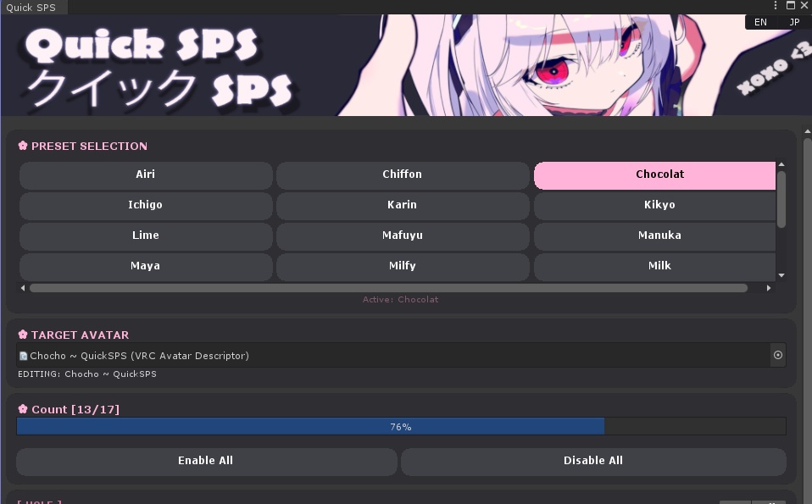Collapse the TARGET AVATAR section header
The image size is (812, 504).
[76, 335]
